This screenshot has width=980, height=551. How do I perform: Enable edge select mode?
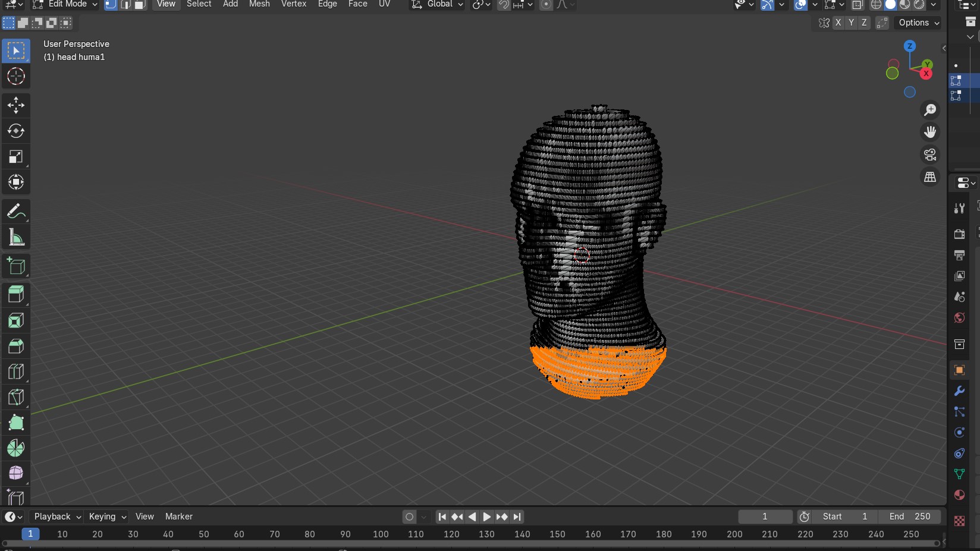(x=125, y=4)
